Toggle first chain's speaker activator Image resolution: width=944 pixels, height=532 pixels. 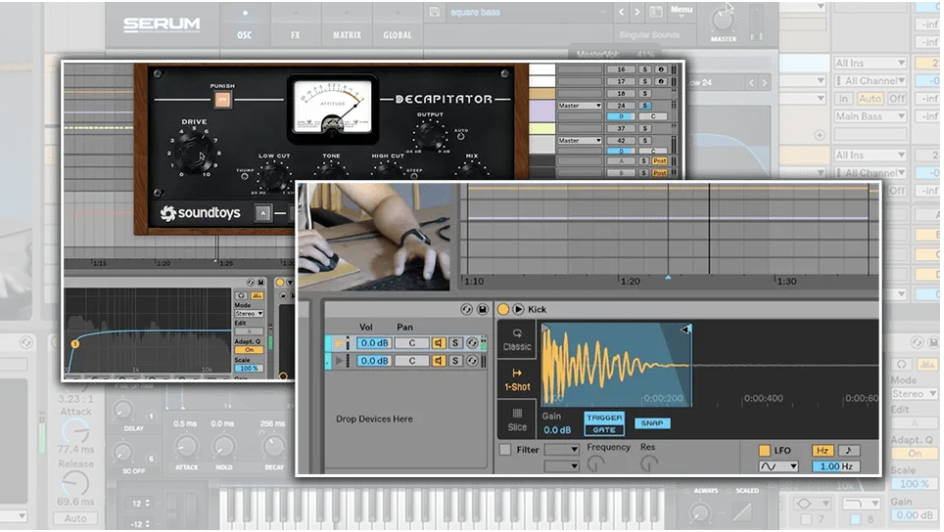coord(439,343)
